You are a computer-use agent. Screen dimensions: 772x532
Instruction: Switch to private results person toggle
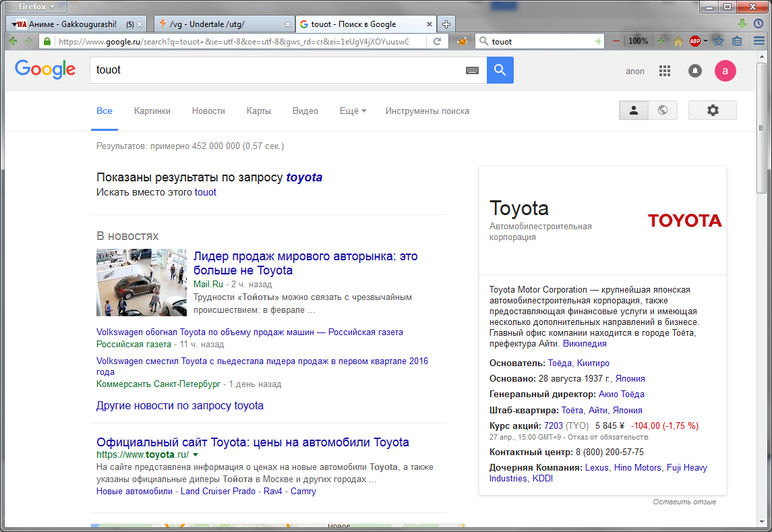(x=634, y=111)
